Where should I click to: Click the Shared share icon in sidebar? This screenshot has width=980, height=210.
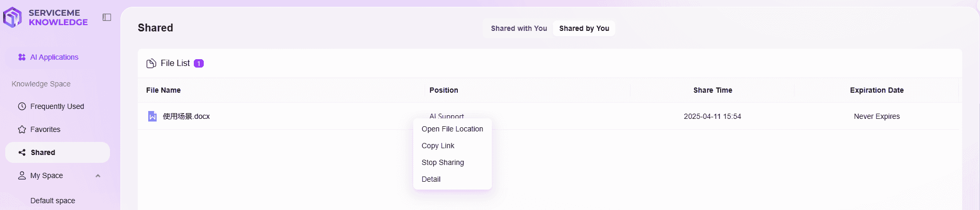pyautogui.click(x=22, y=152)
